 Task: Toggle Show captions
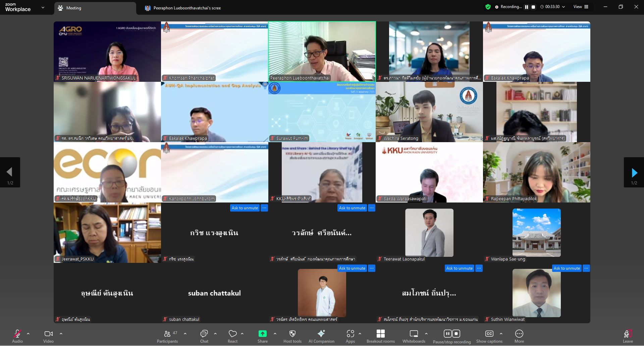pyautogui.click(x=489, y=336)
